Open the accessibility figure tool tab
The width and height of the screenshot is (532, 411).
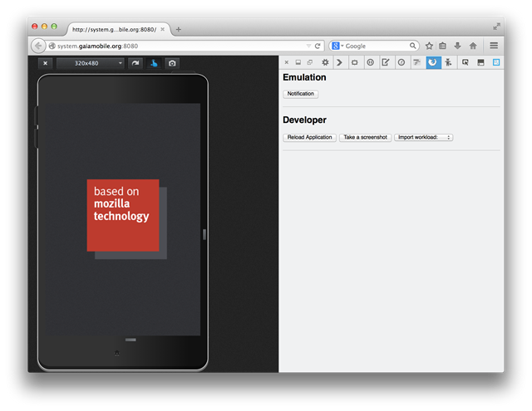point(448,62)
